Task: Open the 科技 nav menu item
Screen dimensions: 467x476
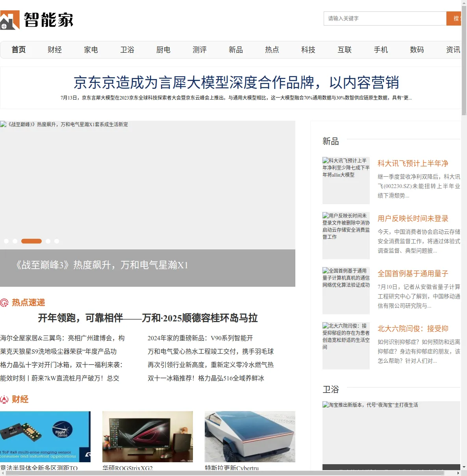Action: pyautogui.click(x=308, y=50)
